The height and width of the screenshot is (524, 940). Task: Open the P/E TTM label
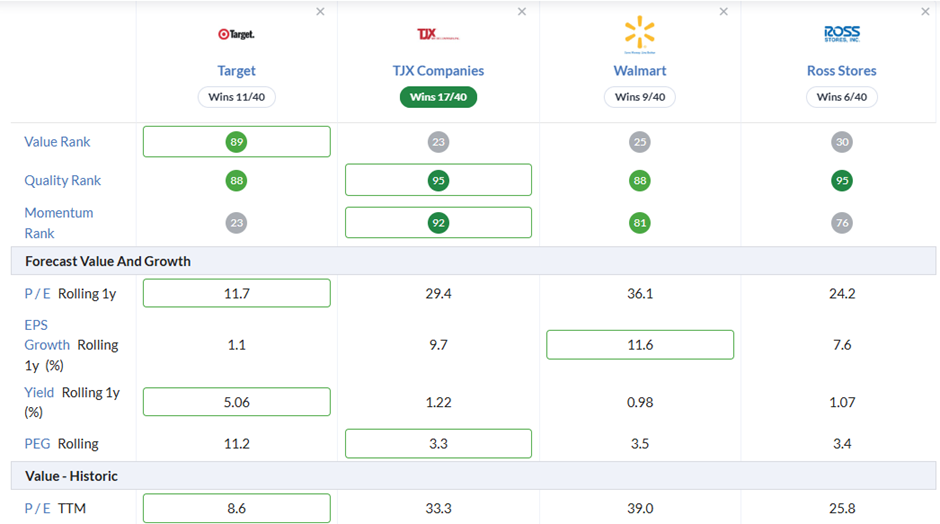point(55,508)
